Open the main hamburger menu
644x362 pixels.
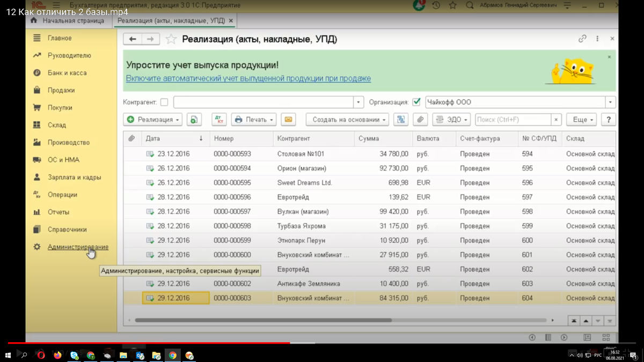point(56,5)
